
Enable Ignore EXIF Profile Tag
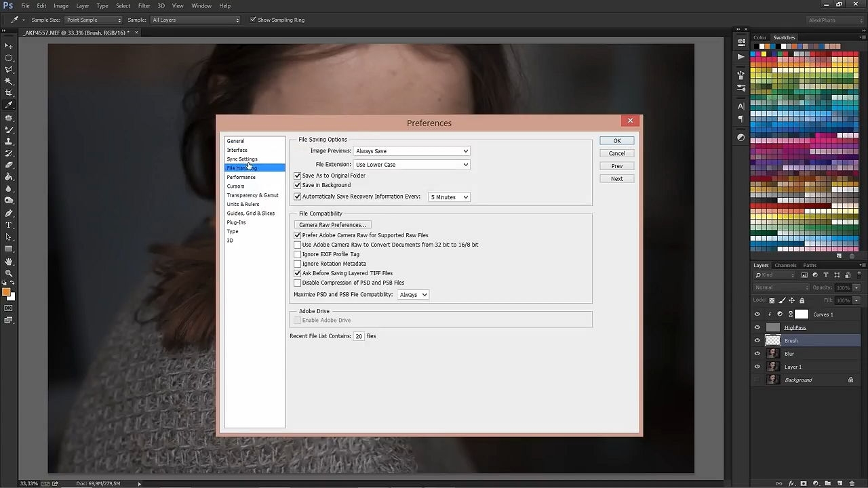297,254
